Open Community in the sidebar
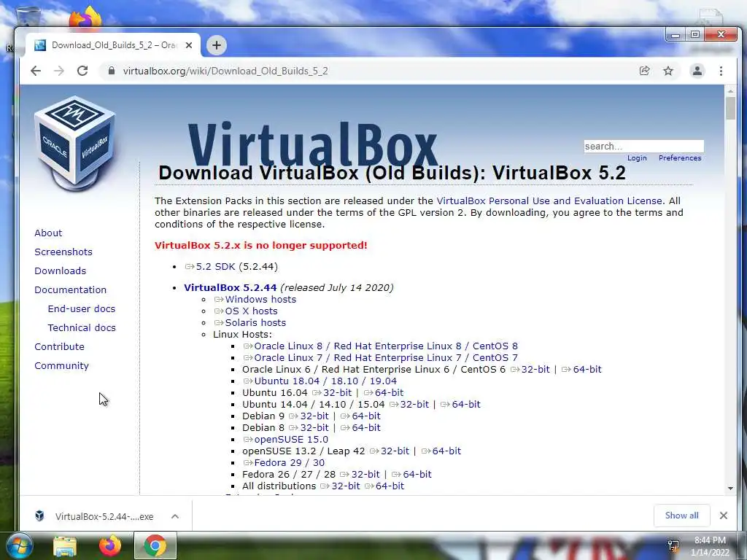Viewport: 747px width, 560px height. (61, 366)
